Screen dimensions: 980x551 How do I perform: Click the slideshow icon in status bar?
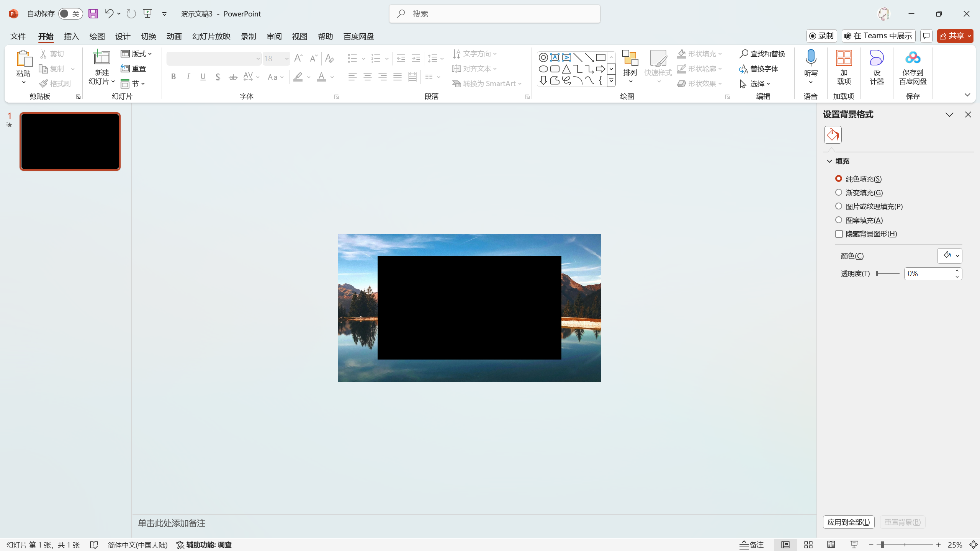[854, 544]
